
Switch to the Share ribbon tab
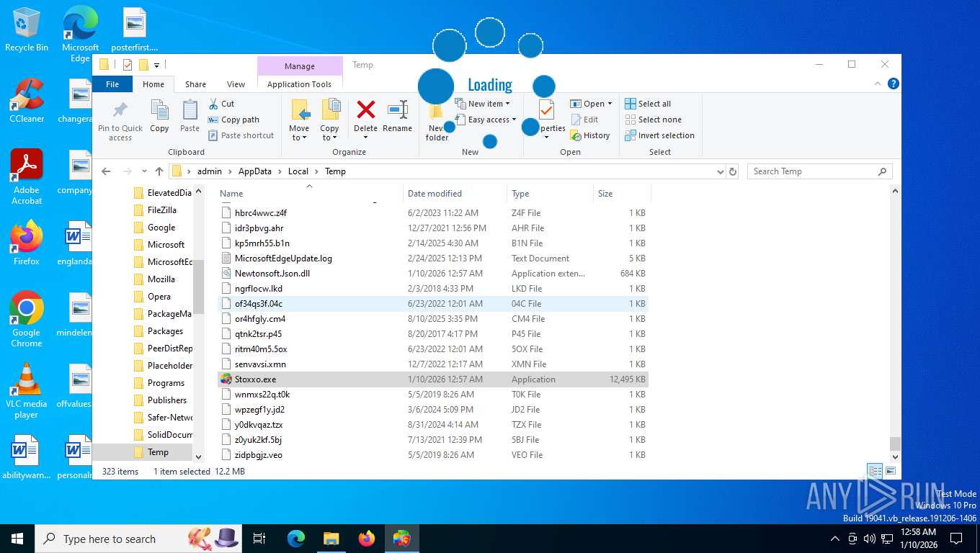tap(195, 84)
